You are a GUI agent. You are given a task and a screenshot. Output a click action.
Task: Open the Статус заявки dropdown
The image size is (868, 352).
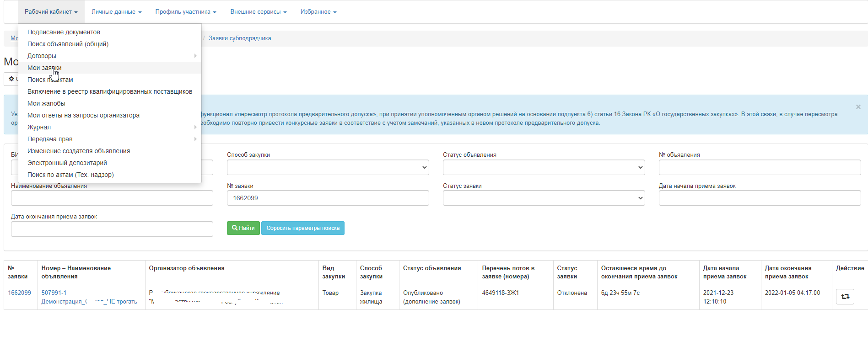click(544, 198)
